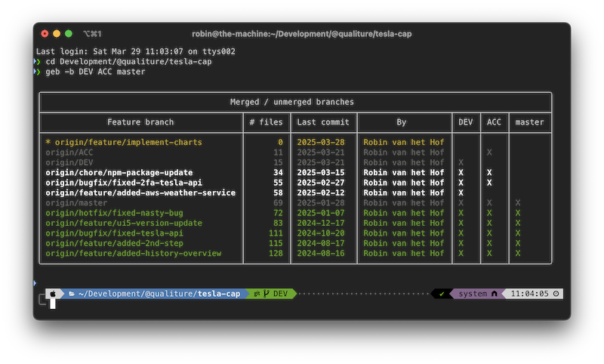The height and width of the screenshot is (364, 604).
Task: Click the date 2025-01-28
Action: tap(320, 203)
